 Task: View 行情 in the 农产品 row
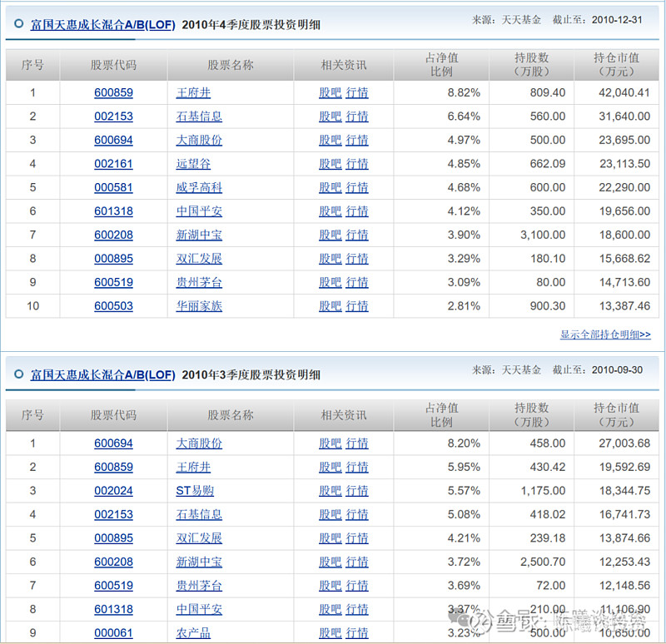coord(357,633)
